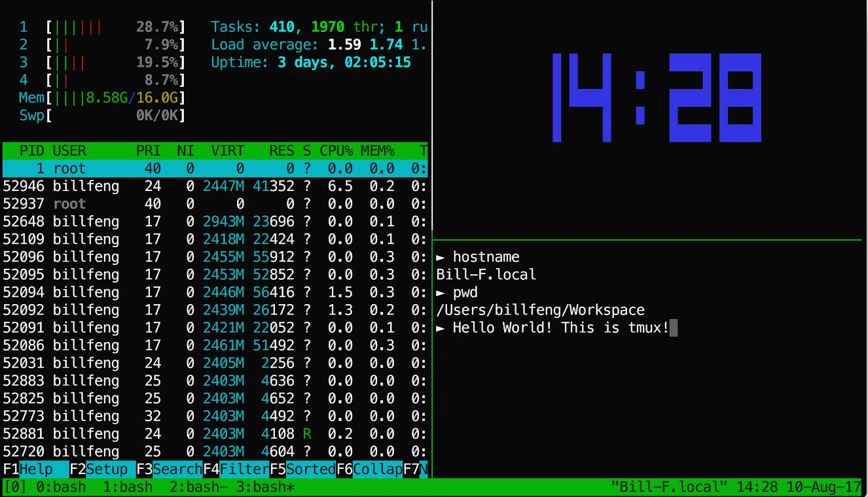The width and height of the screenshot is (868, 497).
Task: Collapse process tree with F6
Action: (369, 469)
